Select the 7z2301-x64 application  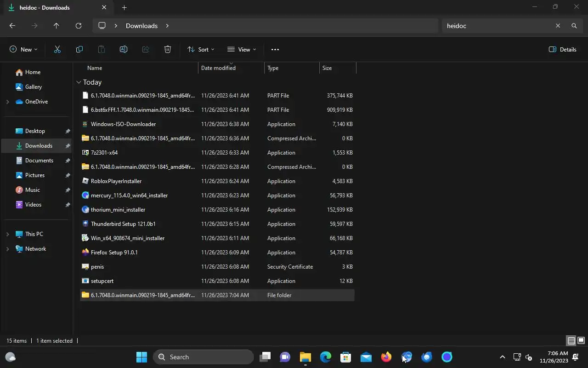click(217, 153)
